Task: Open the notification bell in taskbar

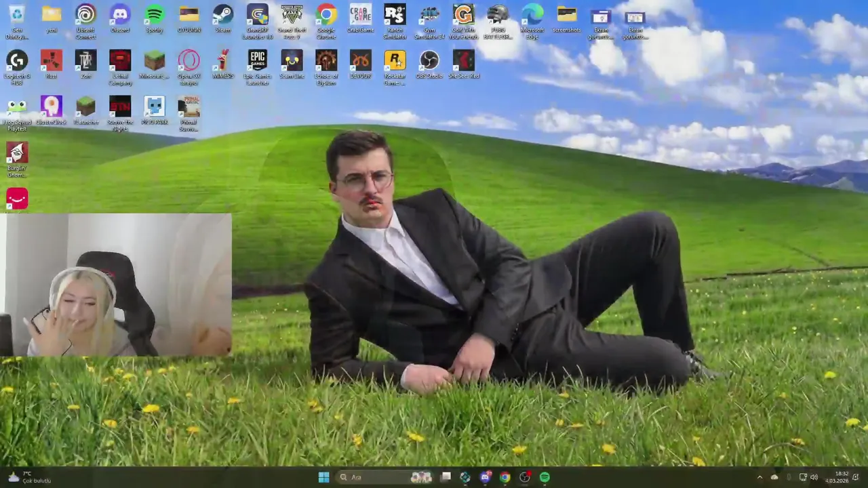Action: (856, 477)
